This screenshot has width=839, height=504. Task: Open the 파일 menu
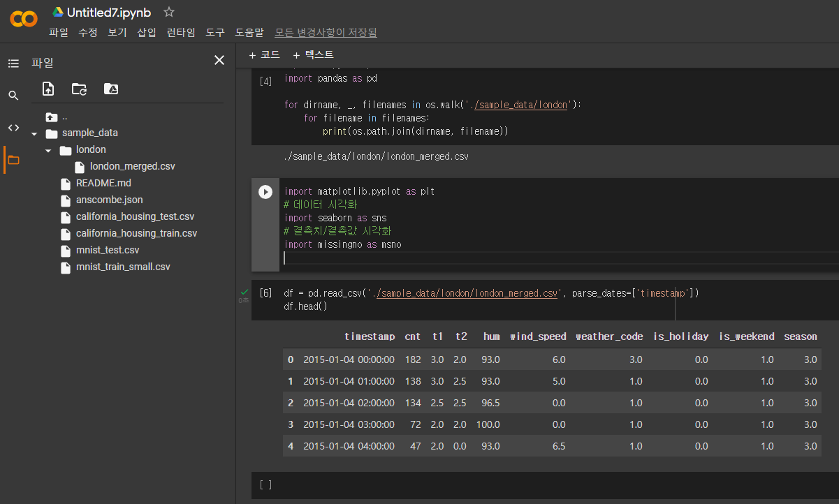[59, 31]
